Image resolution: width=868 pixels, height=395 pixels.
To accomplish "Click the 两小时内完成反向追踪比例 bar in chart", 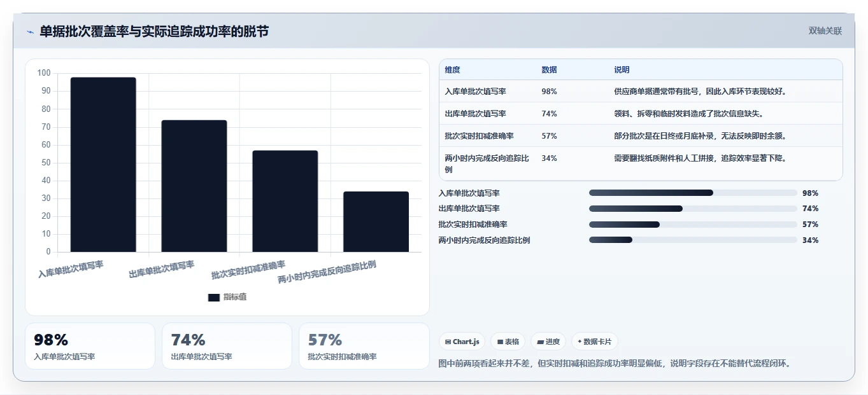I will pyautogui.click(x=376, y=221).
